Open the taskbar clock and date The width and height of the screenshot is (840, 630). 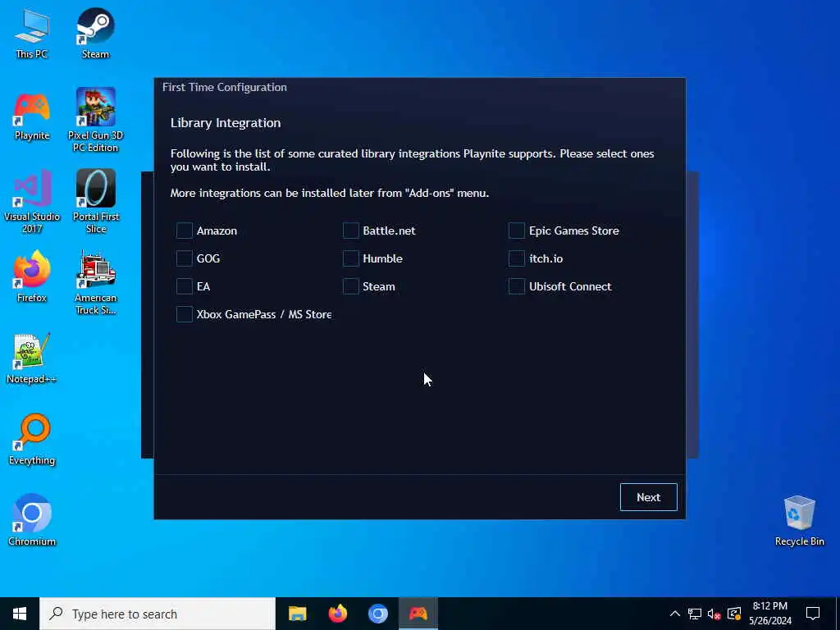click(x=770, y=614)
